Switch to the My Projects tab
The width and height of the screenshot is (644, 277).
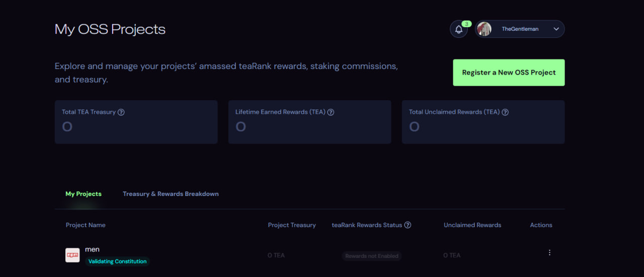pos(84,194)
